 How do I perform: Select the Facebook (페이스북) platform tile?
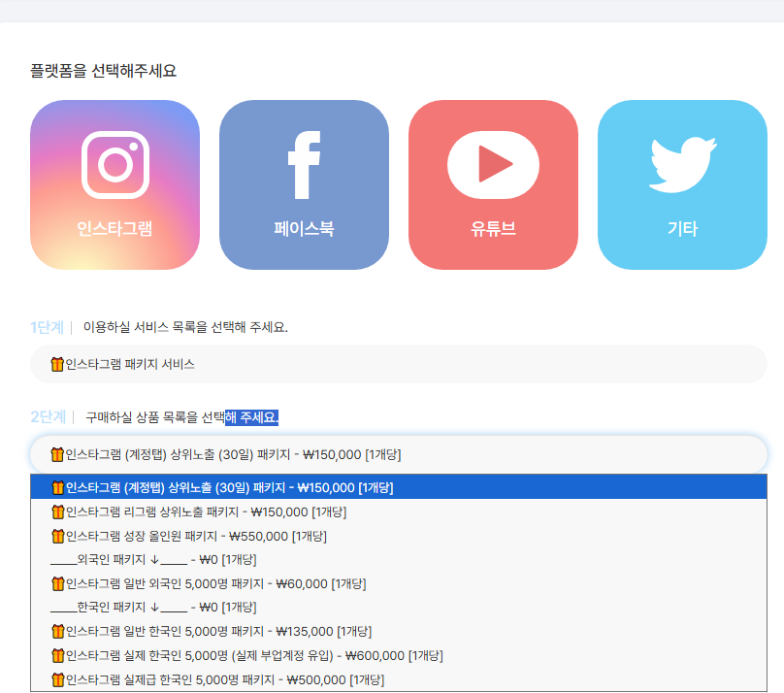click(304, 184)
